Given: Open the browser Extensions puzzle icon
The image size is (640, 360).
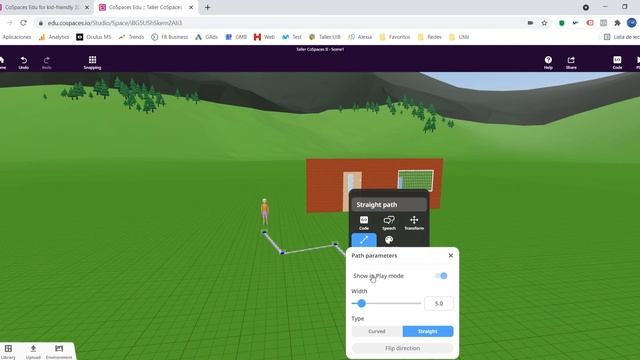Looking at the screenshot, I should 617,23.
